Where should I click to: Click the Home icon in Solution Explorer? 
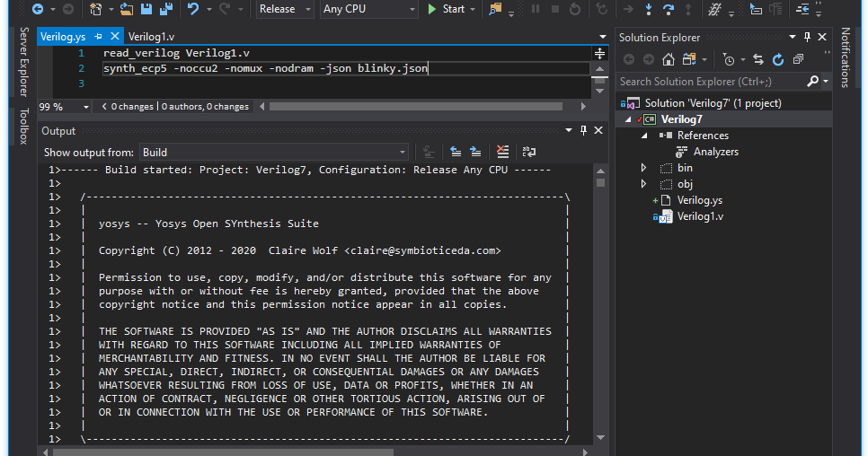click(x=669, y=59)
